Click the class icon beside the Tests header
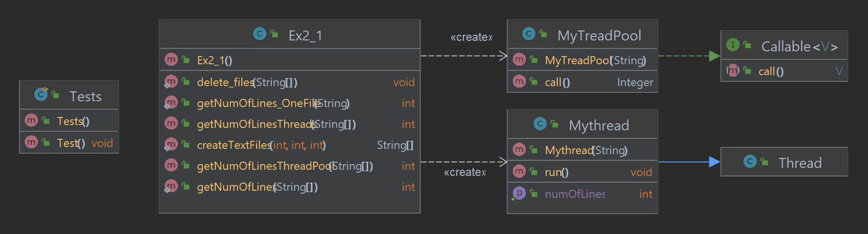The image size is (868, 234). tap(41, 95)
